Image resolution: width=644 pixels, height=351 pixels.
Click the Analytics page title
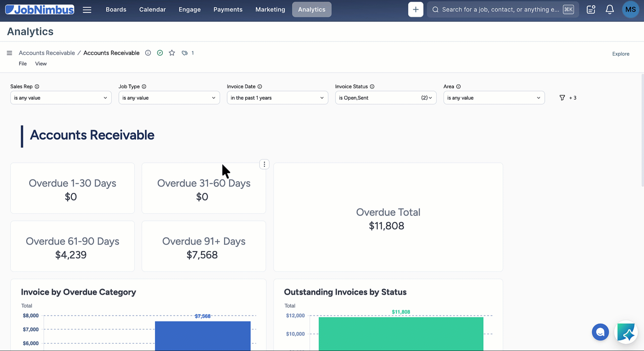(x=30, y=32)
